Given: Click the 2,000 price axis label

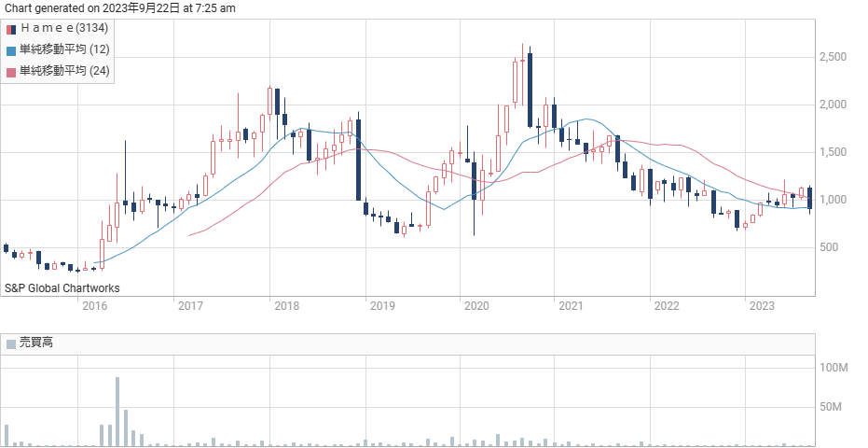Looking at the screenshot, I should click(x=833, y=105).
